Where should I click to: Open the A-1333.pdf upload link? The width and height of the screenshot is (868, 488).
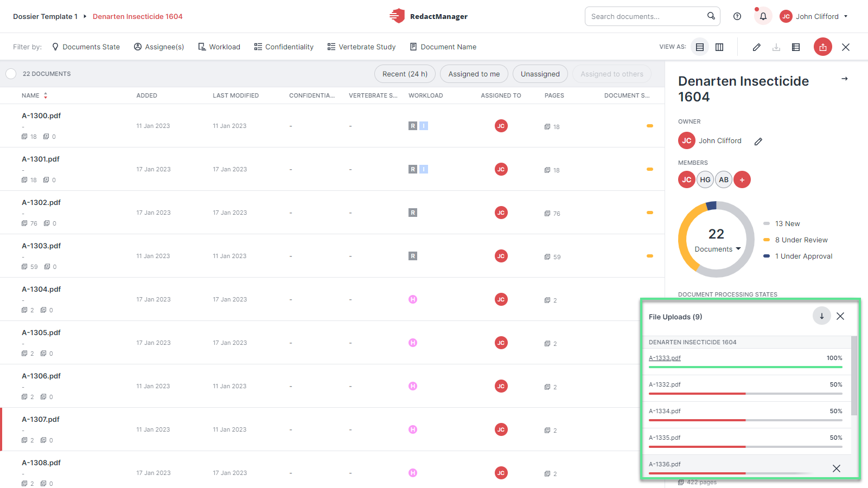[x=665, y=358]
